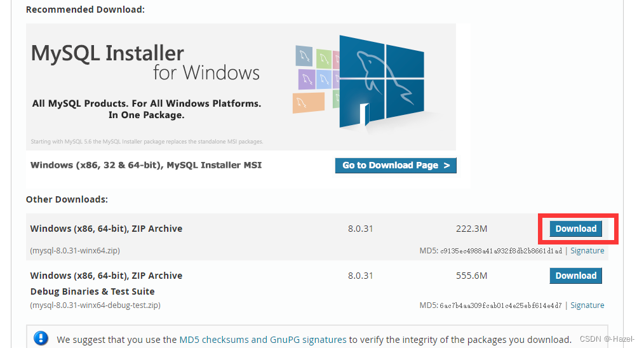Viewport: 644px width, 348px height.
Task: Open Signature link for winx64-debug-test.zip
Action: pyautogui.click(x=587, y=305)
